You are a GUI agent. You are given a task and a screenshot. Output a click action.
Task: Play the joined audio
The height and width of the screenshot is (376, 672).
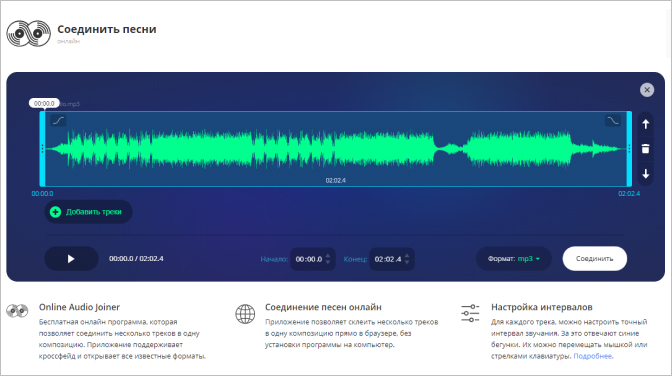(x=71, y=259)
